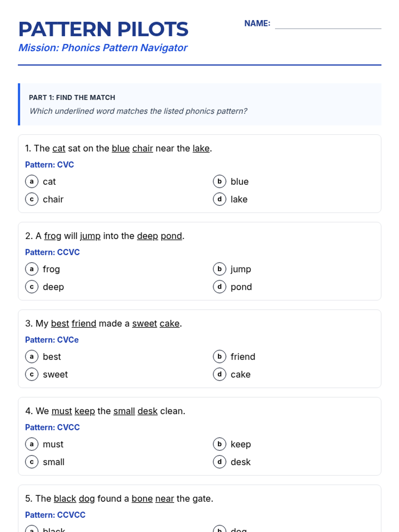
Task: Select option a 'best' for question 3
Action: 32,356
